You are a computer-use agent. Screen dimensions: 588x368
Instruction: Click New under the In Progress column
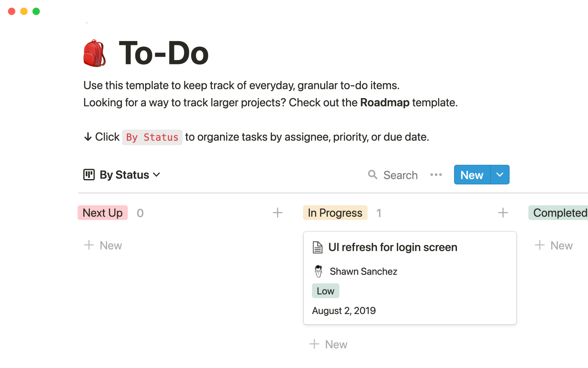click(x=328, y=344)
